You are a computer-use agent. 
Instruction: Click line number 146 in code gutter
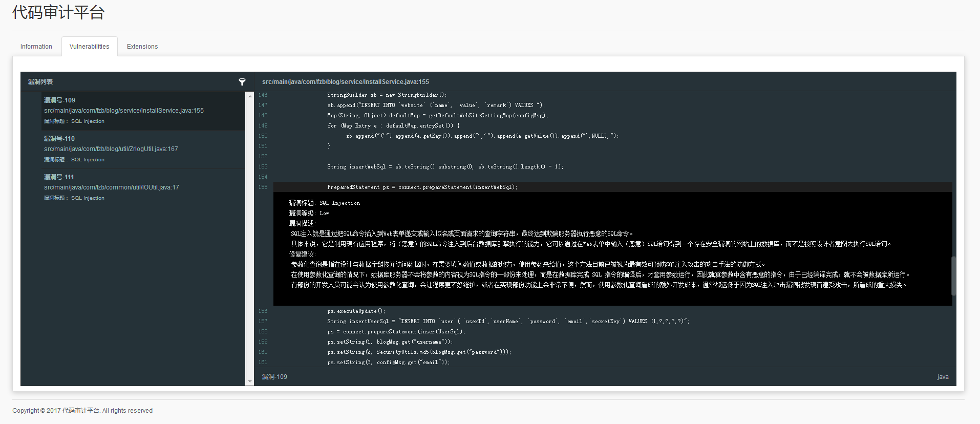pos(263,95)
